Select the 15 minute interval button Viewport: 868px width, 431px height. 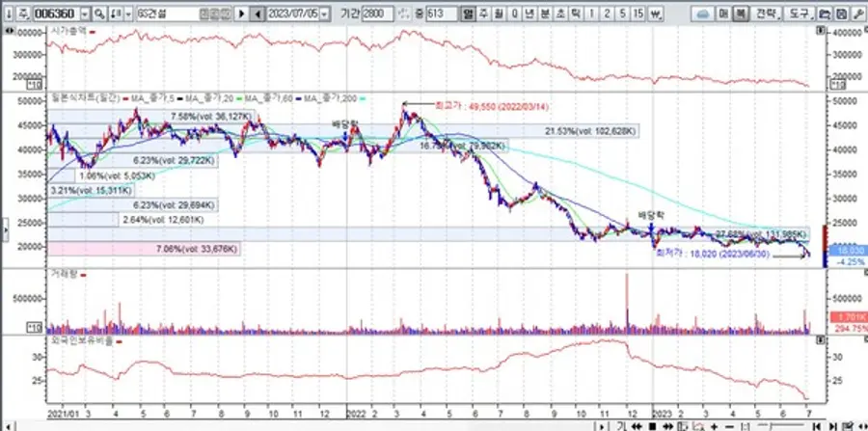(638, 14)
